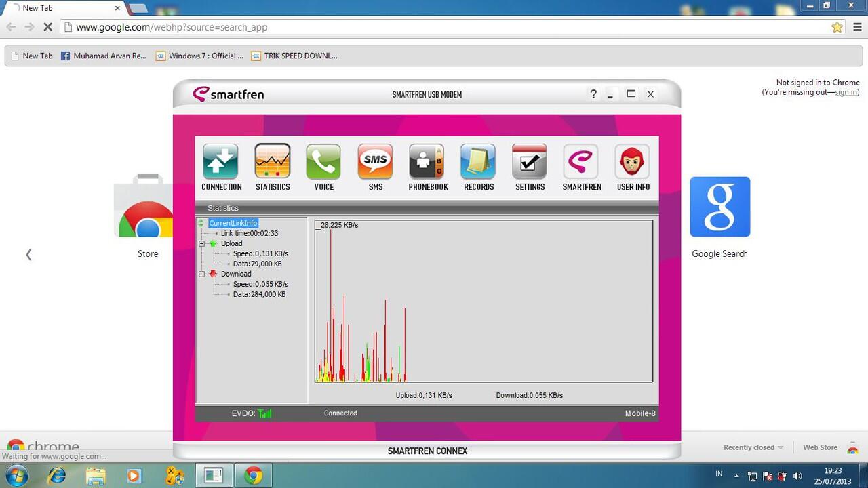Select the Statistics icon in Smartfren toolbar
The height and width of the screenshot is (488, 868).
[273, 162]
